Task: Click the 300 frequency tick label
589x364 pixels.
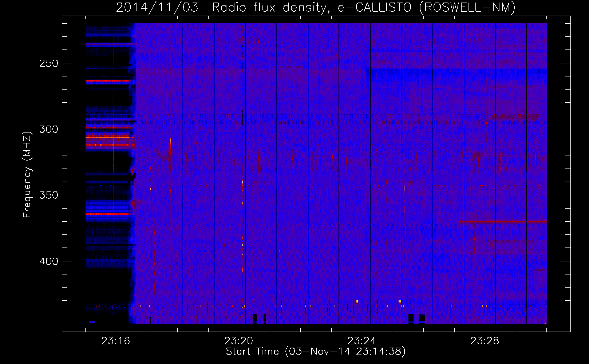Action: tap(49, 129)
